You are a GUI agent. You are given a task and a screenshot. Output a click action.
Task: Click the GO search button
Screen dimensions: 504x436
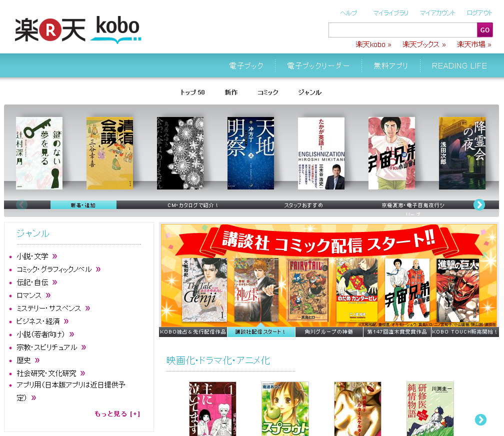tap(484, 30)
